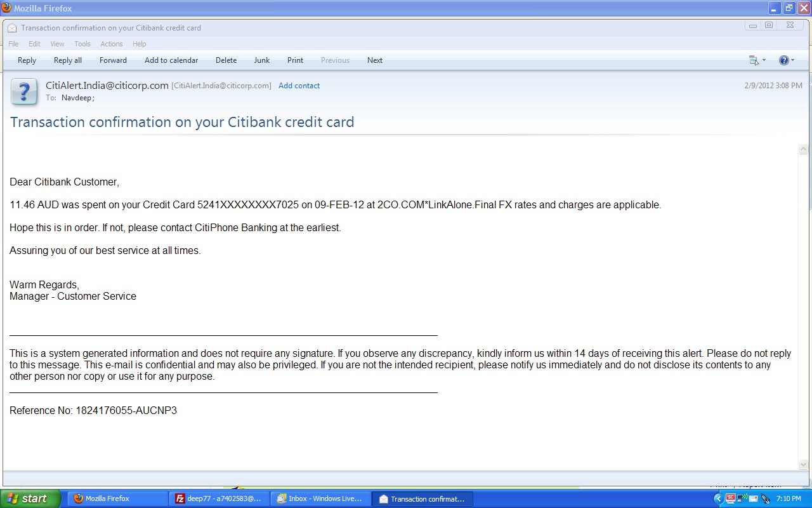Click the 11.46 AUD transaction line
Image resolution: width=812 pixels, height=508 pixels.
336,205
